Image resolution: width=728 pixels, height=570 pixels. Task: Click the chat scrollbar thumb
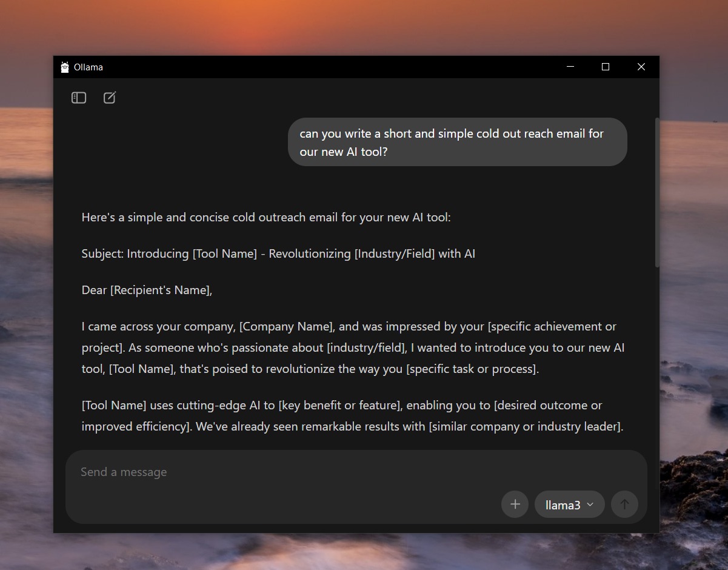pos(656,192)
